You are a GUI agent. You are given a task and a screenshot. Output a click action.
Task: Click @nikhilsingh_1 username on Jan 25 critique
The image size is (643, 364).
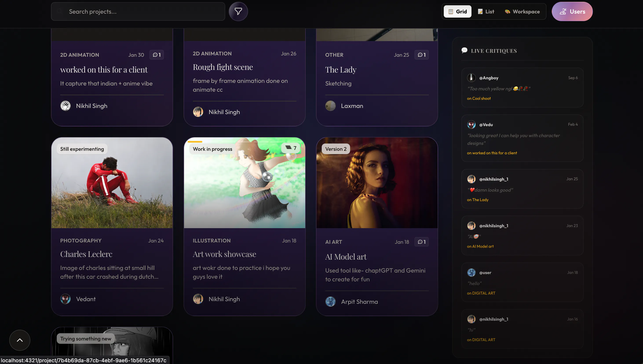[494, 179]
